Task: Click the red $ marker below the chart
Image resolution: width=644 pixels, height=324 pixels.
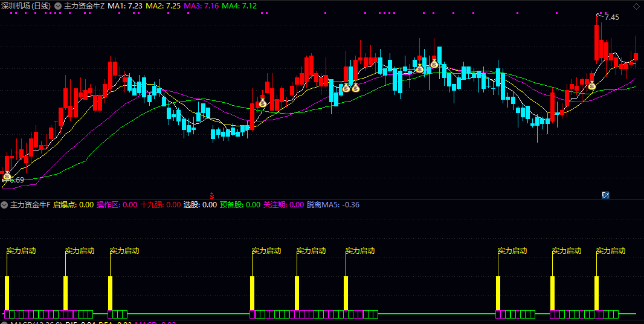Action: (x=211, y=195)
